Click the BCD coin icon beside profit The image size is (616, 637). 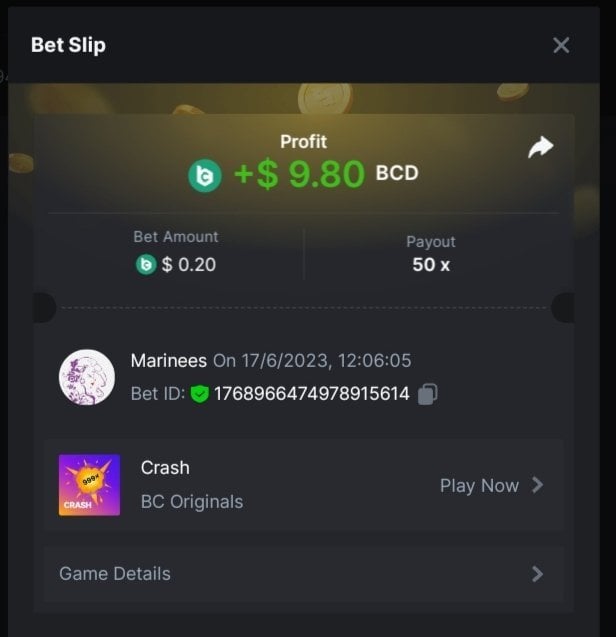pyautogui.click(x=205, y=176)
